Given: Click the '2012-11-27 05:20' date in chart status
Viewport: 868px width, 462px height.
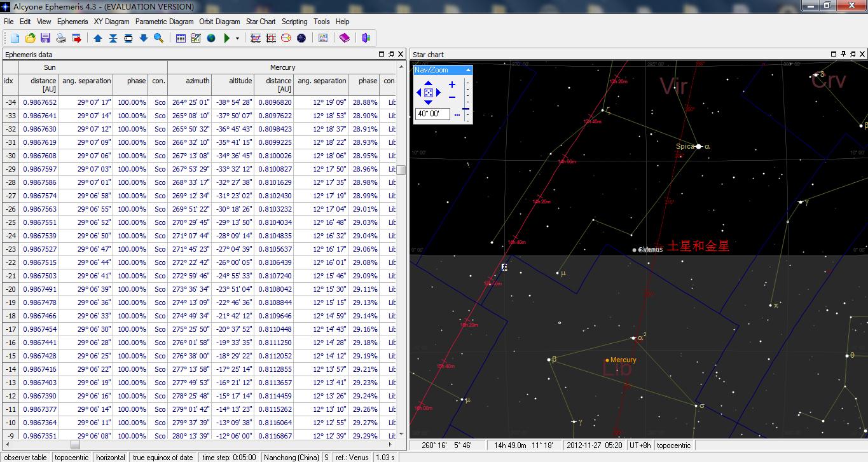Looking at the screenshot, I should tap(595, 445).
